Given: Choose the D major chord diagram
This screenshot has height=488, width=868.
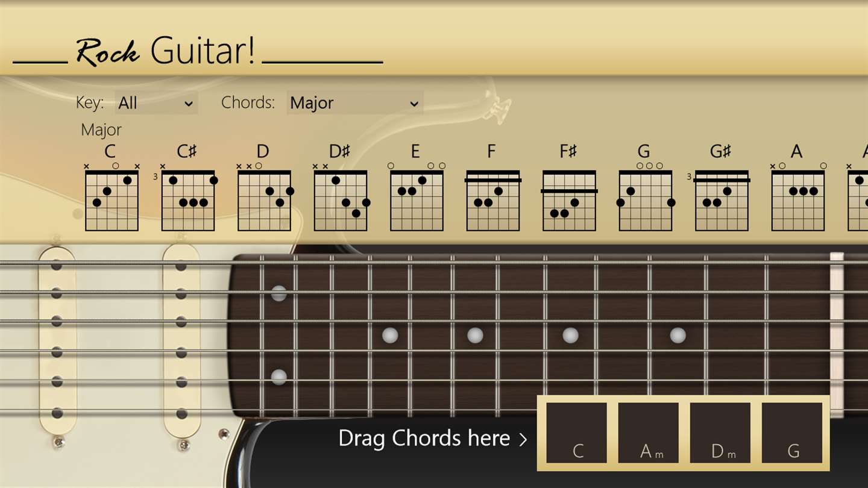Looking at the screenshot, I should pos(264,196).
